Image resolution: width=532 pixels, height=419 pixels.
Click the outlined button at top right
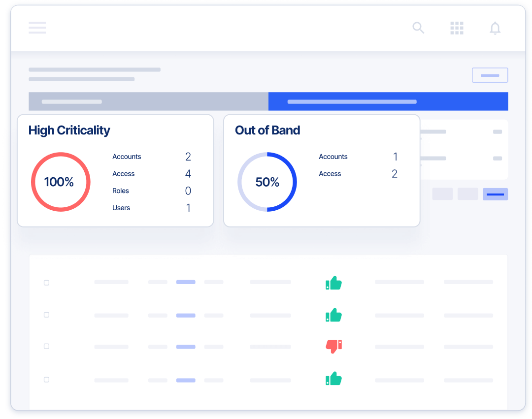[x=490, y=75]
